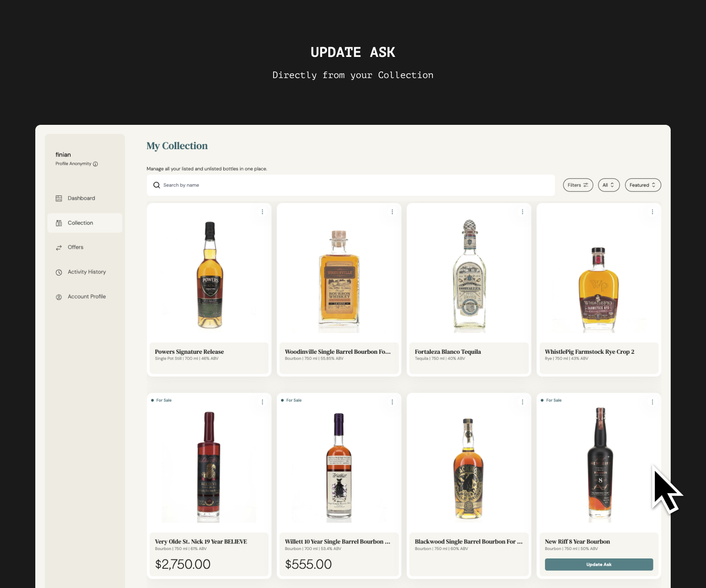Go to Offers in the sidebar

(x=85, y=247)
